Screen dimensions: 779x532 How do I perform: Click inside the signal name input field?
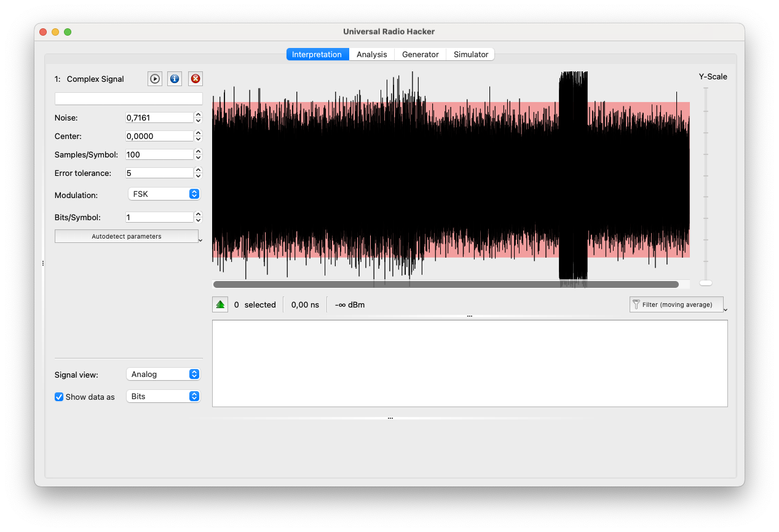128,98
